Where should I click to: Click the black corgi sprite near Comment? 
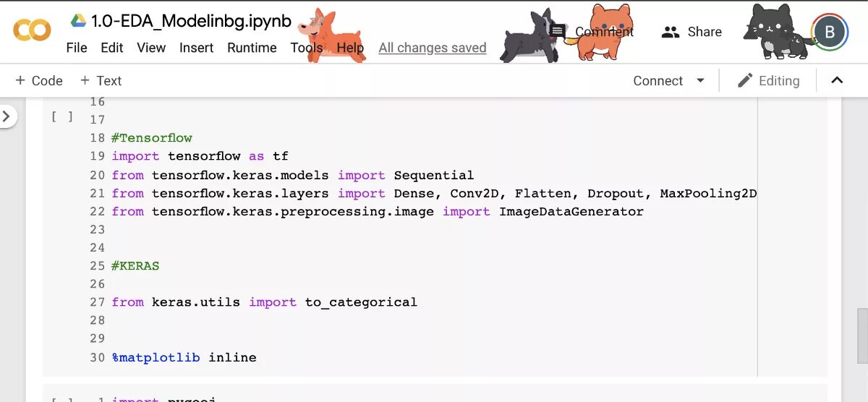point(529,38)
